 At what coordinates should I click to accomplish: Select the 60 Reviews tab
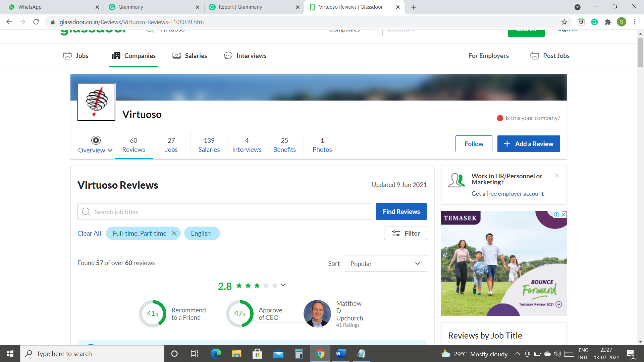coord(133,145)
